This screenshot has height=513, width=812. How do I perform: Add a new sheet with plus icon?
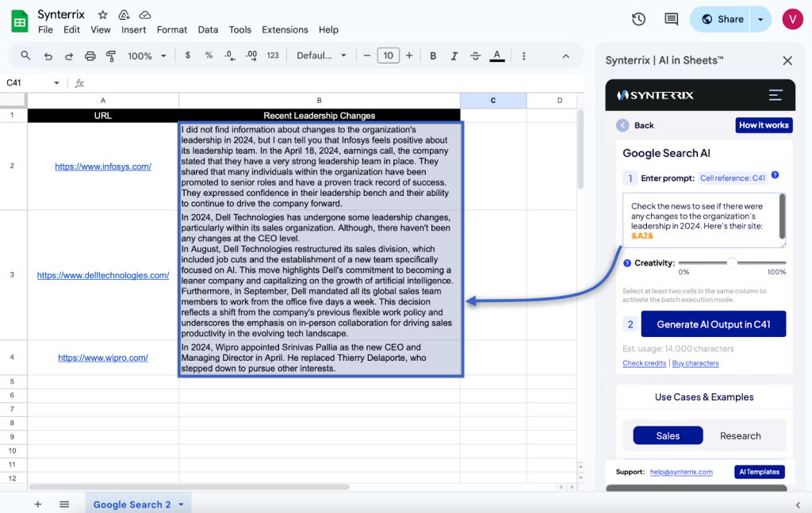pos(37,504)
